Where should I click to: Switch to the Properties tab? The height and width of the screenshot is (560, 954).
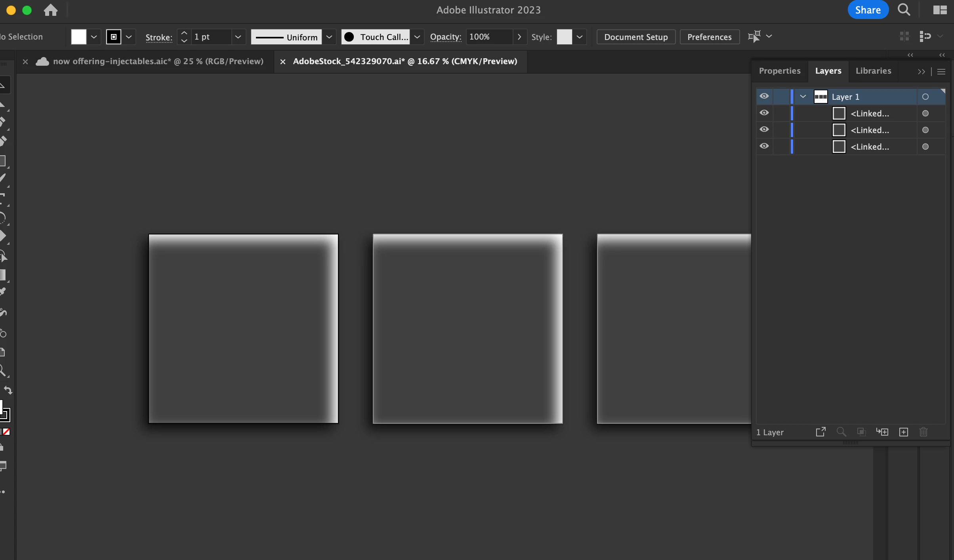point(779,71)
